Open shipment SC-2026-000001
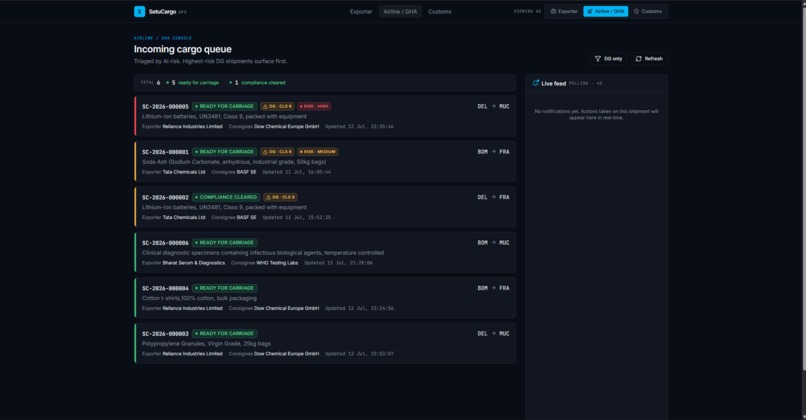 325,161
